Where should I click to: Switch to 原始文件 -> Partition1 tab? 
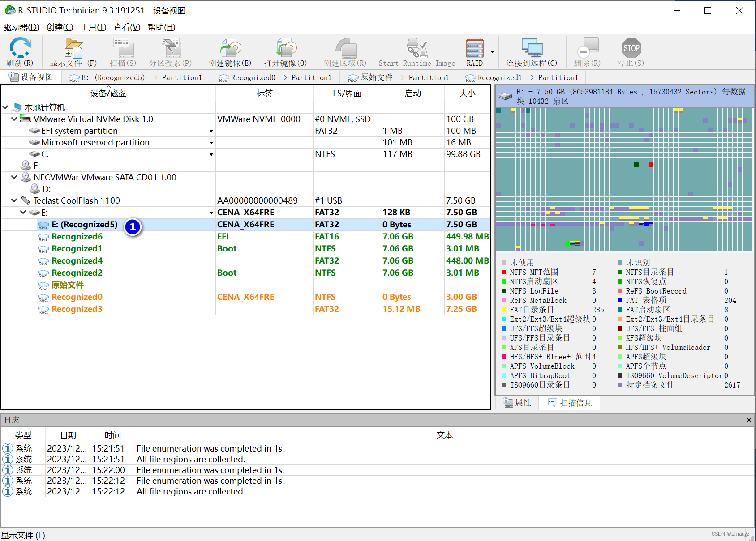point(398,77)
